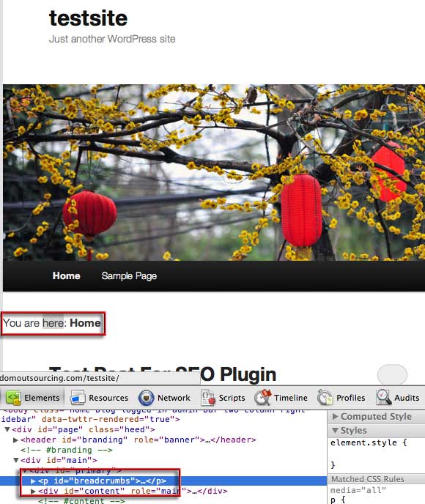The height and width of the screenshot is (504, 425).
Task: Open Sample Page from navigation menu
Action: coord(129,275)
